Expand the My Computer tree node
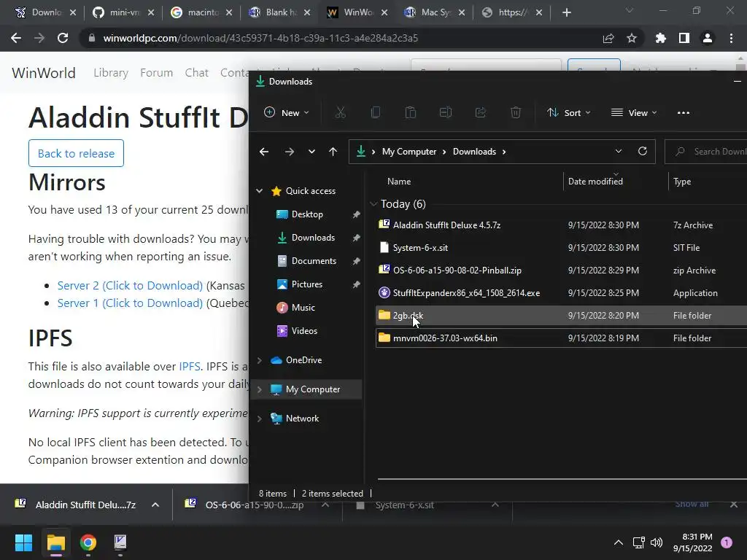 [259, 389]
